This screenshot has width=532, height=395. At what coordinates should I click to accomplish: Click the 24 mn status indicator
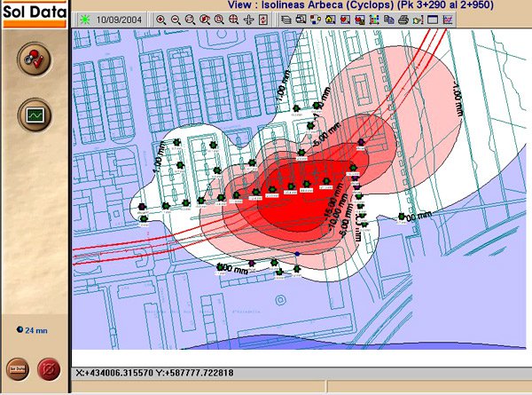point(32,330)
